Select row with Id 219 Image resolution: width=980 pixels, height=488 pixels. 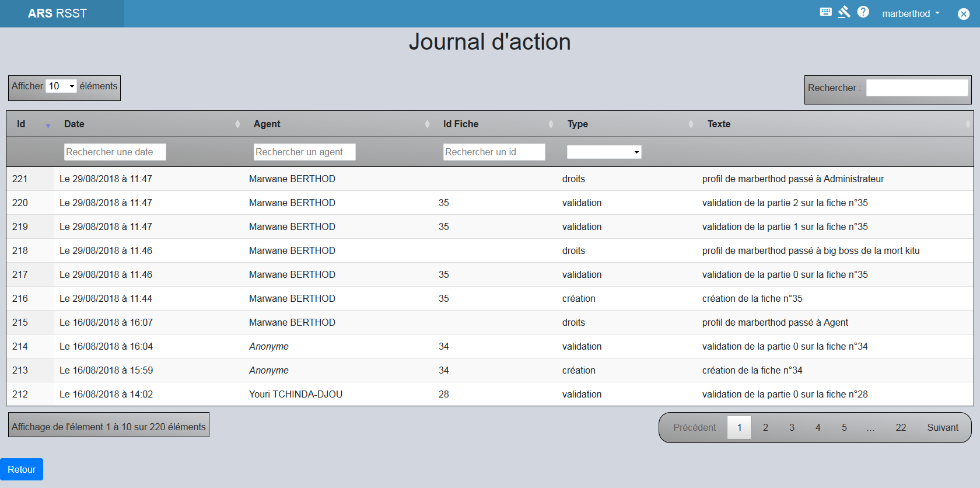coord(489,226)
